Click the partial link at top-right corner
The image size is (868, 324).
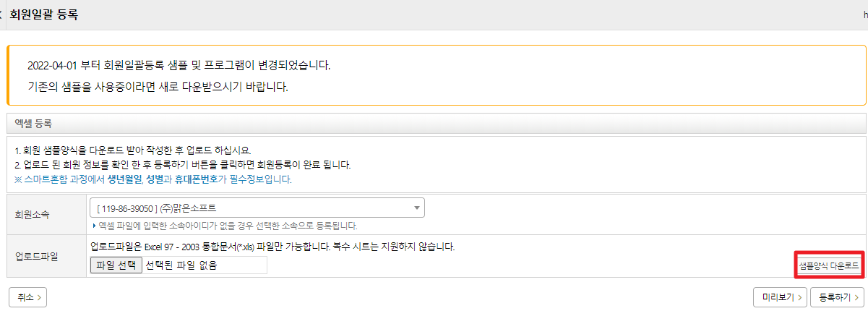pyautogui.click(x=865, y=14)
